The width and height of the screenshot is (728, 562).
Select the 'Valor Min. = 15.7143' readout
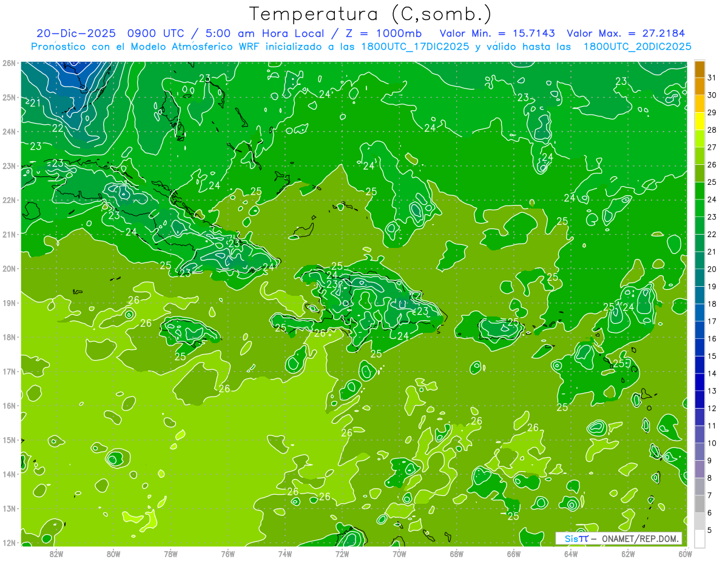click(x=497, y=33)
